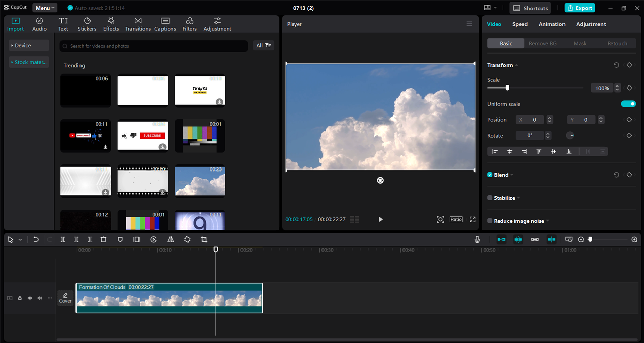The image size is (644, 343).
Task: Play the video preview
Action: [380, 219]
